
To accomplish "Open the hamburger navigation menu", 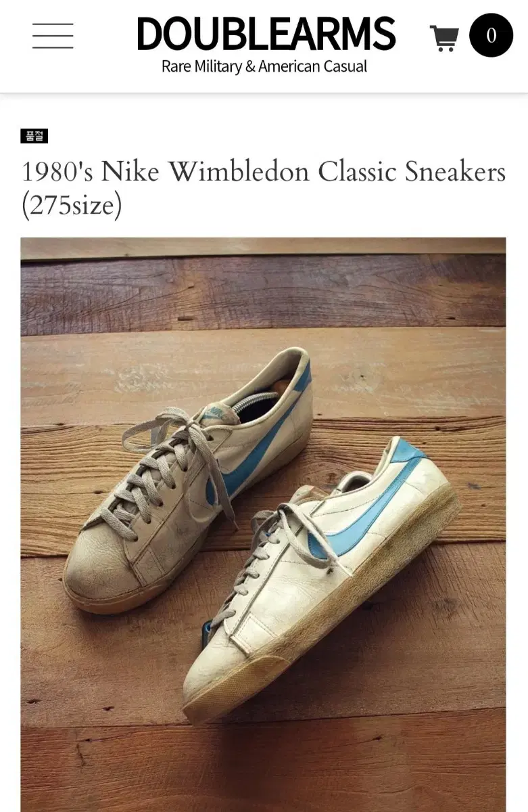I will click(53, 35).
